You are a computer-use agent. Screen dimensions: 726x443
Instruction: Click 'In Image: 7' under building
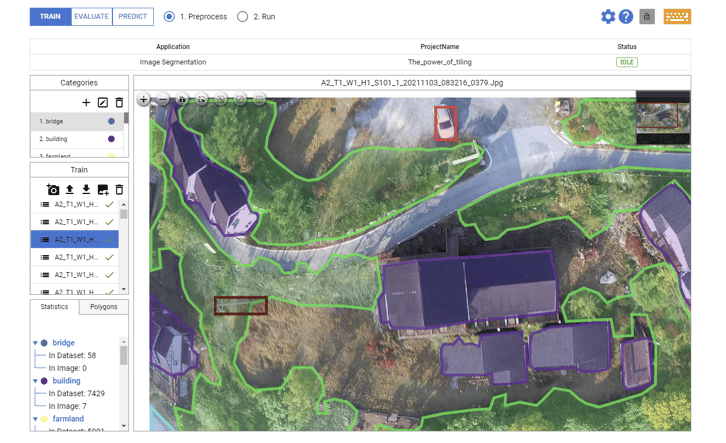[x=68, y=406]
